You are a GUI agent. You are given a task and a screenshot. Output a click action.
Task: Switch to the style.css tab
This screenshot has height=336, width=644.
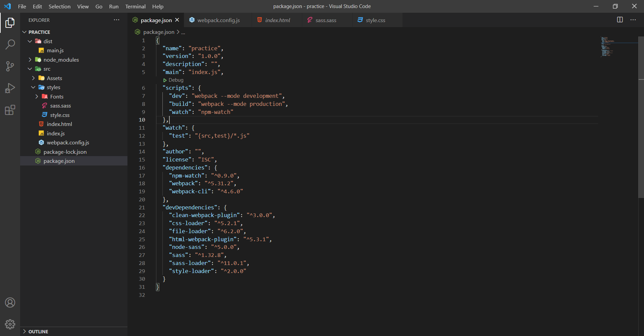377,20
